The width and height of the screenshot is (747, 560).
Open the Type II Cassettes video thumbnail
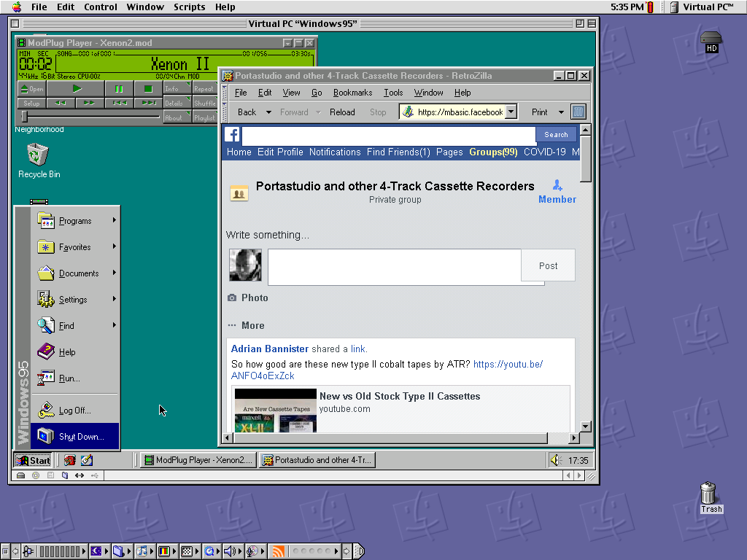pos(275,411)
